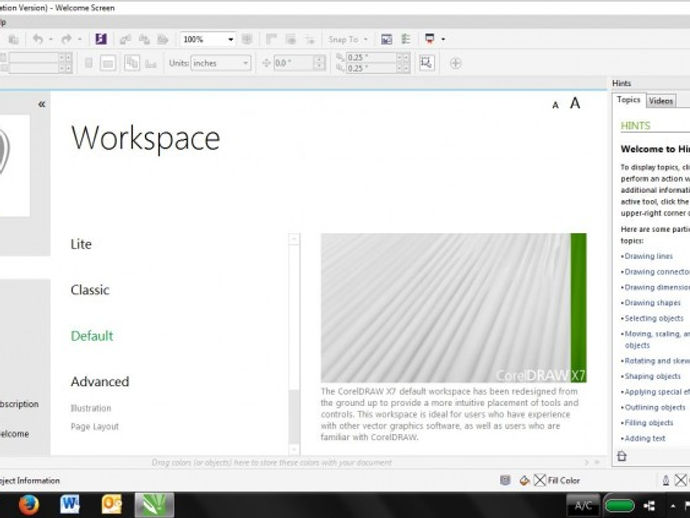Open Firefox from the taskbar
This screenshot has width=690, height=518.
click(x=29, y=505)
